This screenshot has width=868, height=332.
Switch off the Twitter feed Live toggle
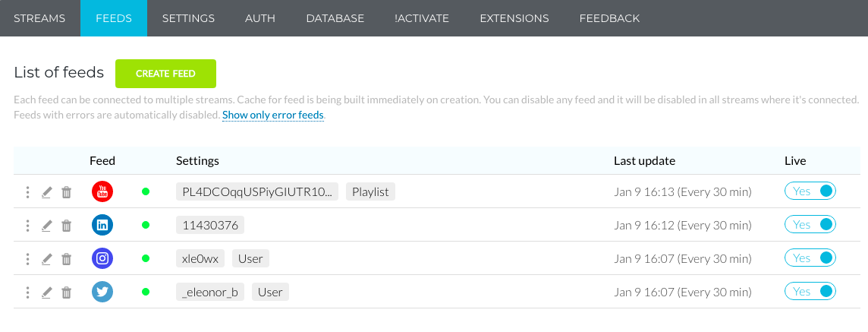pyautogui.click(x=810, y=292)
